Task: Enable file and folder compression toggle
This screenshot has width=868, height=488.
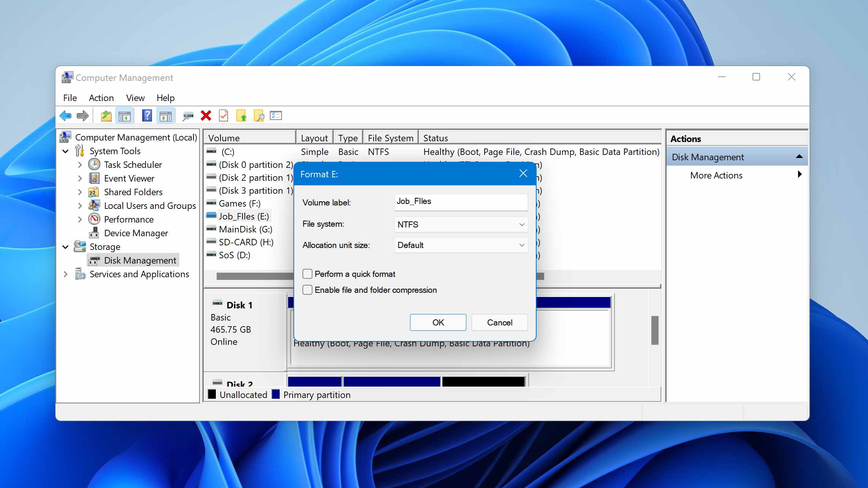Action: click(307, 290)
